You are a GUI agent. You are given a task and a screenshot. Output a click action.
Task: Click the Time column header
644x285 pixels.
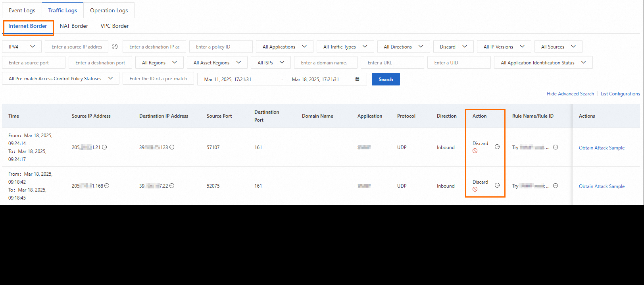[x=14, y=116]
